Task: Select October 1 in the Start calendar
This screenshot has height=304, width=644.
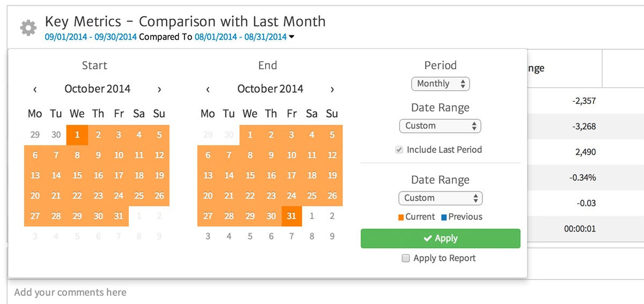Action: pyautogui.click(x=77, y=135)
